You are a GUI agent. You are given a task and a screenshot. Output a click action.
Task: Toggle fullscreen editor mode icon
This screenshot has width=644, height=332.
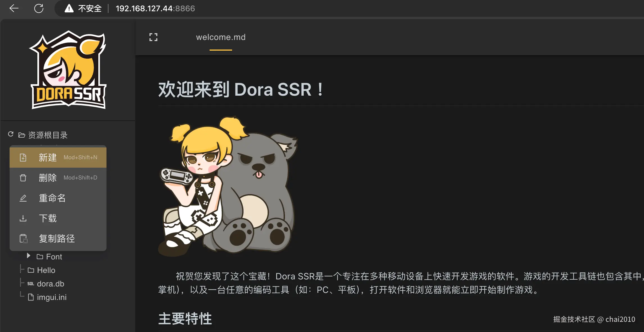(153, 37)
